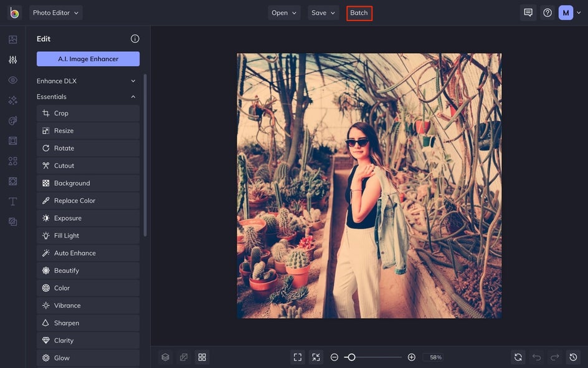Click the feedback chat icon
Viewport: 588px width, 368px height.
point(528,12)
